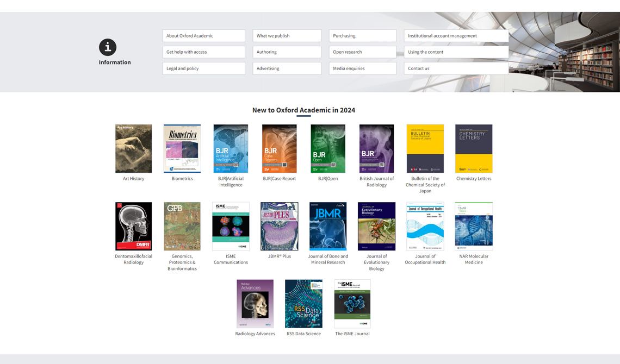Click Genomics, Proteomics & Bioinformatics link
Screen dimensions: 620x364
point(182,262)
